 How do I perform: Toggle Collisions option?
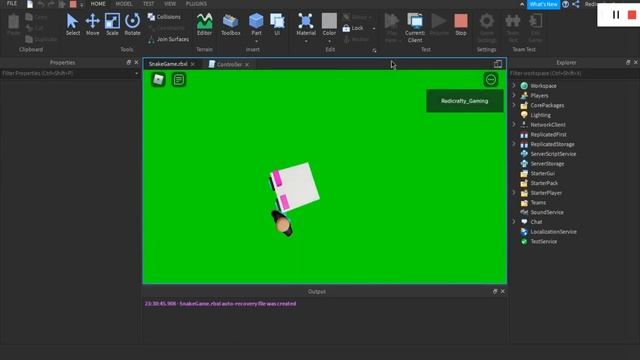tap(164, 17)
